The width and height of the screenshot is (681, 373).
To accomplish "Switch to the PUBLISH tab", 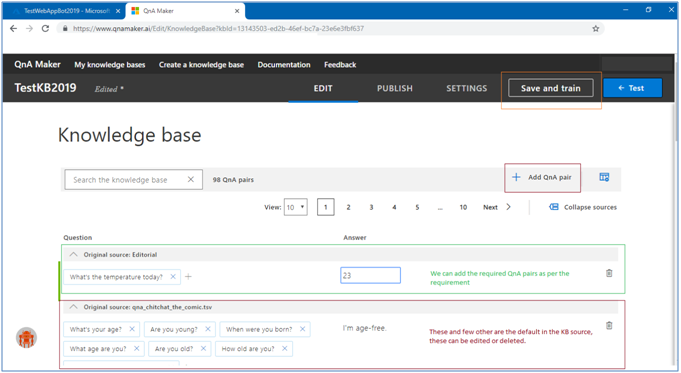I will click(394, 88).
